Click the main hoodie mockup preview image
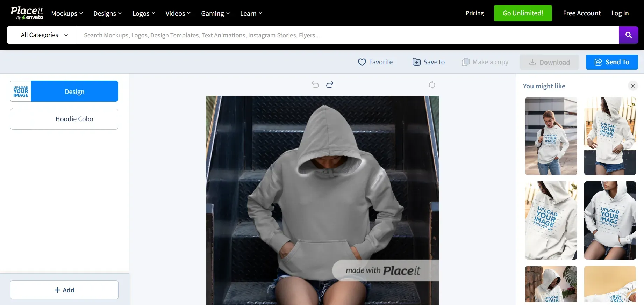The height and width of the screenshot is (305, 644). [x=322, y=200]
